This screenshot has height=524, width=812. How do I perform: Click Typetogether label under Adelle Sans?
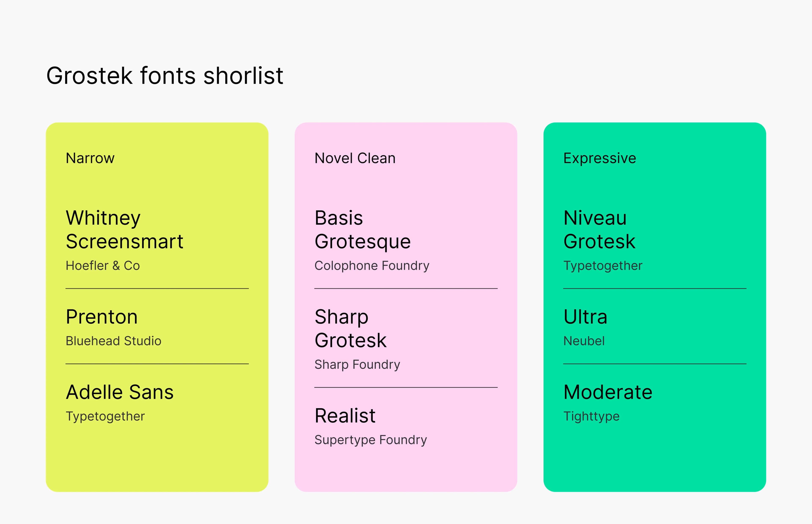click(105, 417)
